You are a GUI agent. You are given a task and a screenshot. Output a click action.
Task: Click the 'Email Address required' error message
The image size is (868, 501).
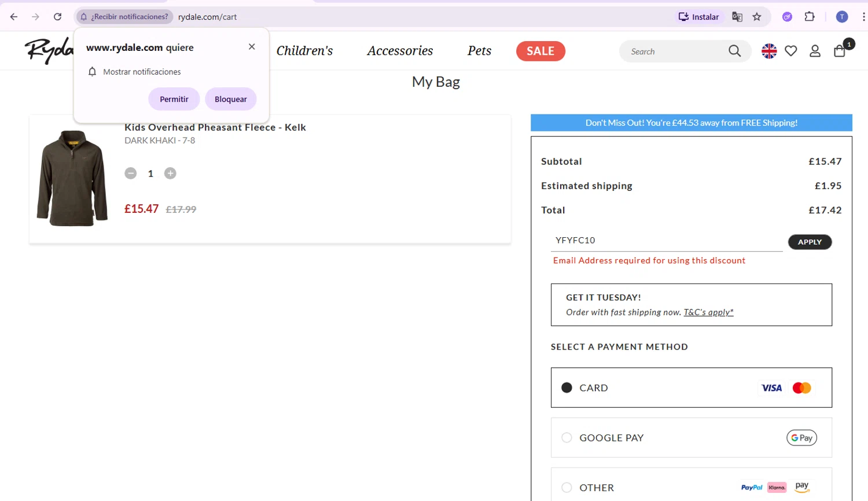pyautogui.click(x=649, y=260)
